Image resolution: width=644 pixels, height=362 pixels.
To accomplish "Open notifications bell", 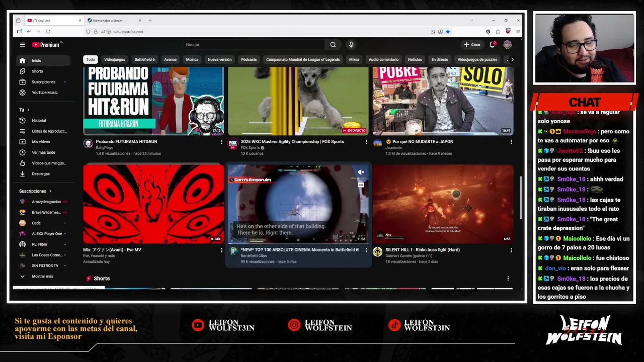I will [493, 45].
